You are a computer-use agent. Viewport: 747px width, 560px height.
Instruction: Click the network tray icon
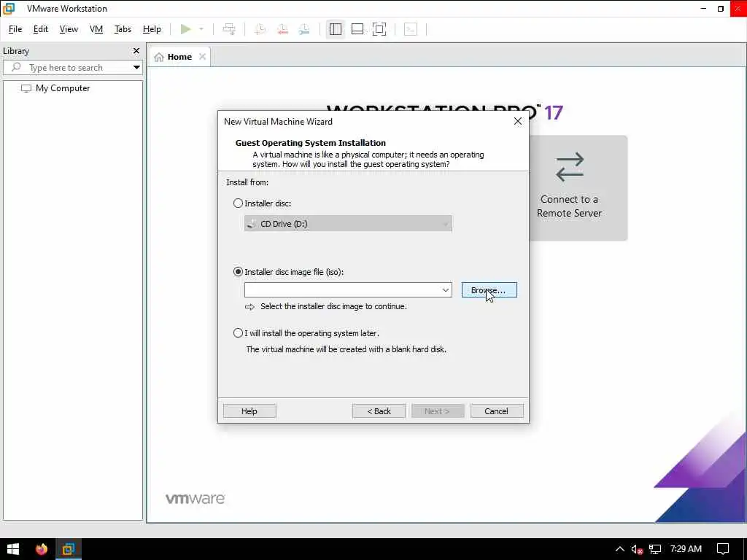click(655, 549)
